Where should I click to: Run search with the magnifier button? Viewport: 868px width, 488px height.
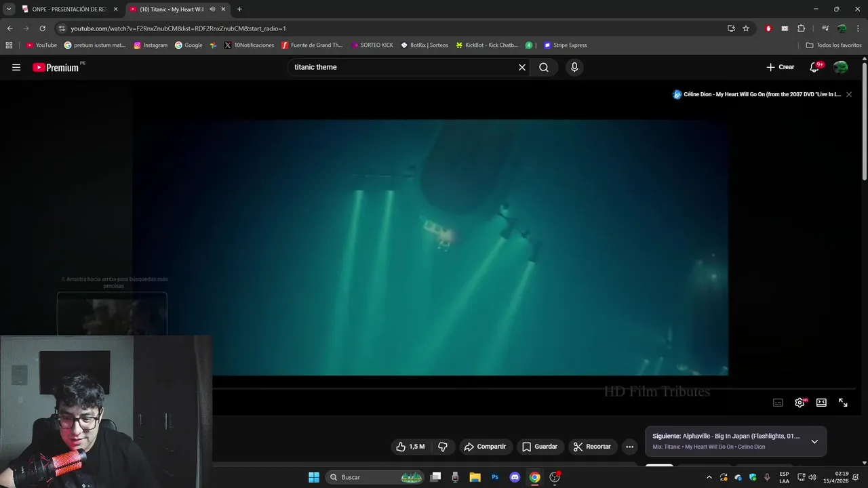(x=544, y=67)
